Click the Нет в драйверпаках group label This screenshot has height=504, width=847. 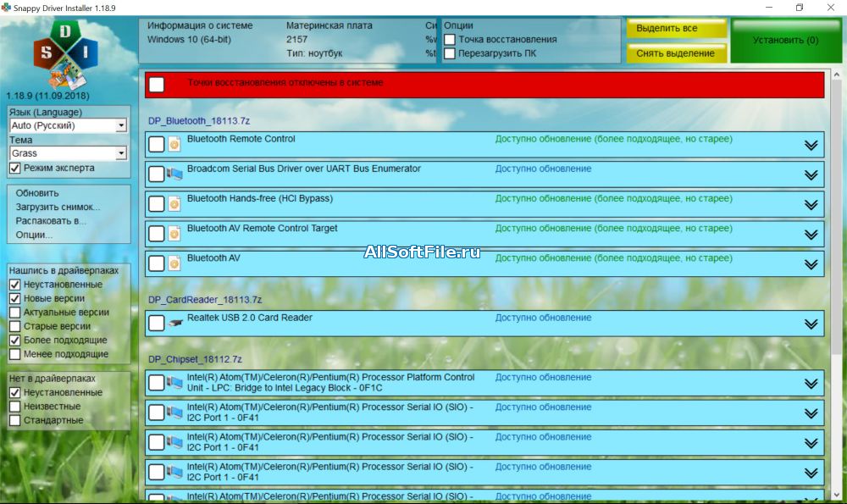tap(53, 379)
